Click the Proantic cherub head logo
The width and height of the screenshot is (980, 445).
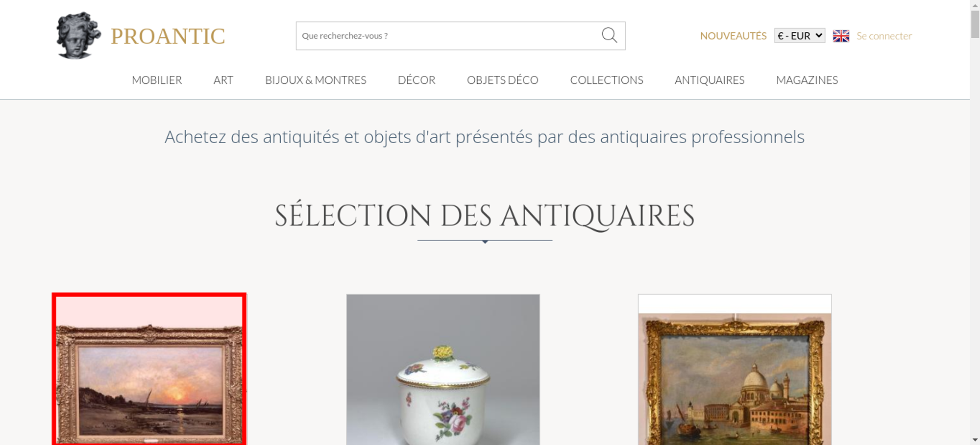(x=78, y=36)
